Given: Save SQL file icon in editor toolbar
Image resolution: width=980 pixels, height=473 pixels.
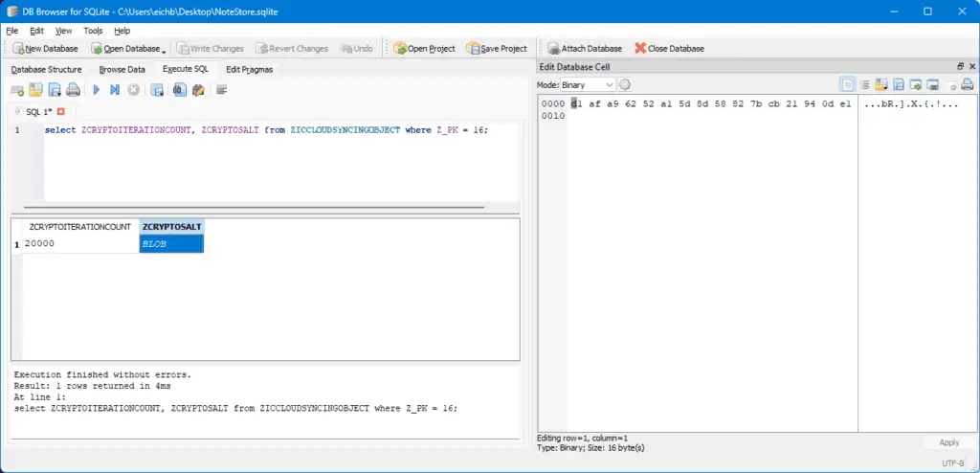Looking at the screenshot, I should point(55,90).
